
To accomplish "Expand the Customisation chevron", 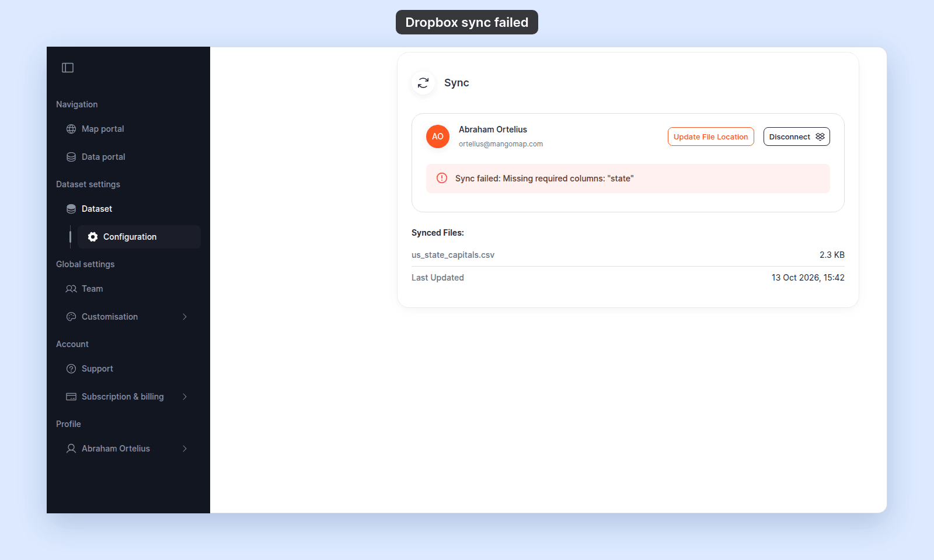I will pos(184,317).
